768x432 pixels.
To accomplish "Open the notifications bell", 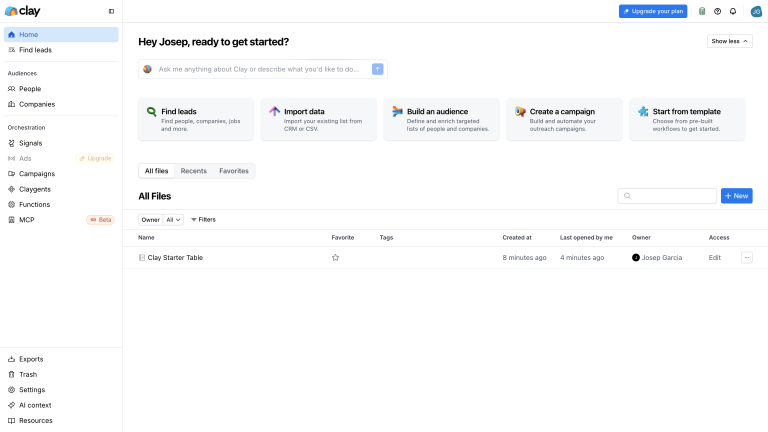I will pyautogui.click(x=733, y=11).
